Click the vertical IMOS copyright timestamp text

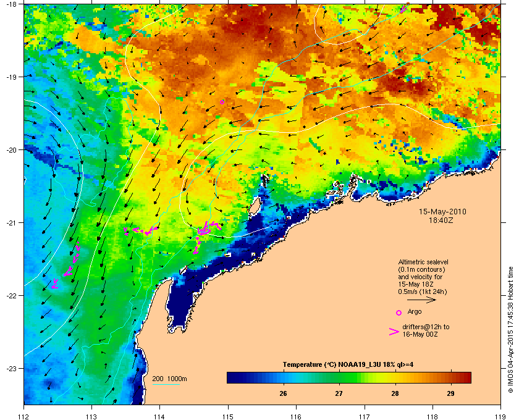coord(510,330)
